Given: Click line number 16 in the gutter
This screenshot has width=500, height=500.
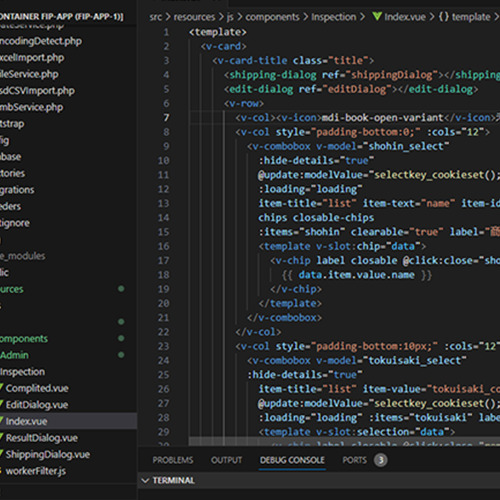Looking at the screenshot, I should [x=163, y=246].
